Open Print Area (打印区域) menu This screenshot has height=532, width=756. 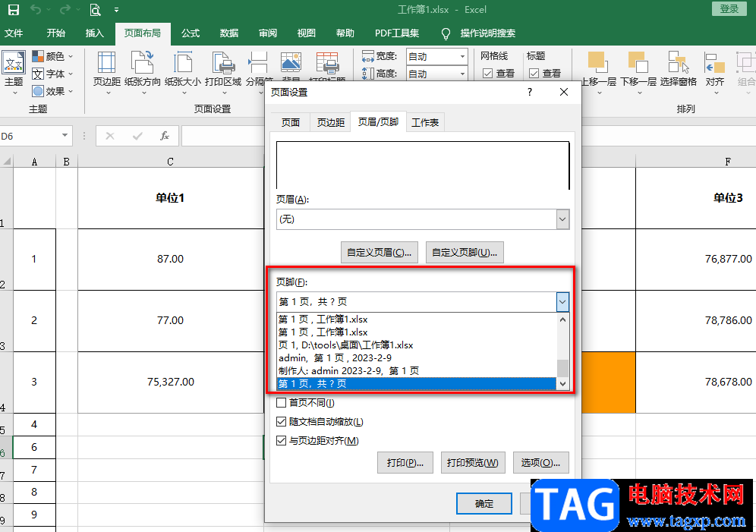223,73
